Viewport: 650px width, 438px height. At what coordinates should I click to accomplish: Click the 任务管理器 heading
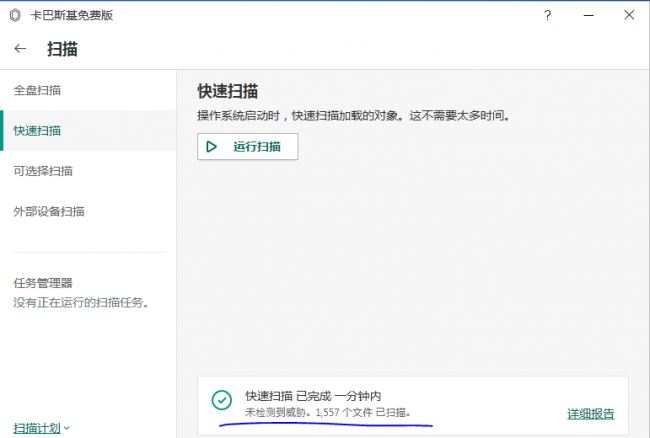pos(43,283)
